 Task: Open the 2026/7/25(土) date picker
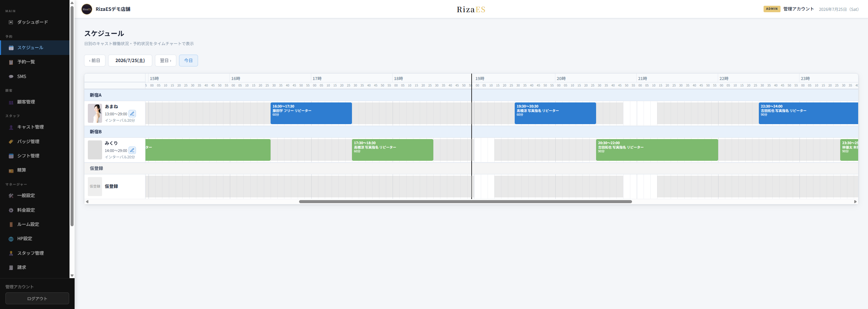[x=130, y=60]
